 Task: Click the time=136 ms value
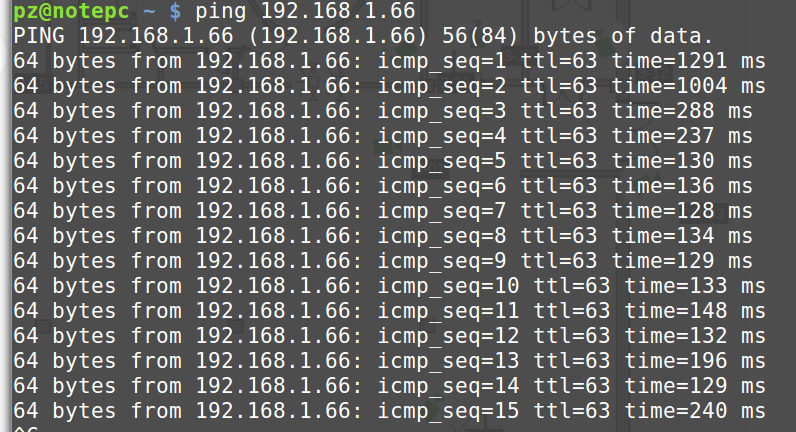[681, 186]
